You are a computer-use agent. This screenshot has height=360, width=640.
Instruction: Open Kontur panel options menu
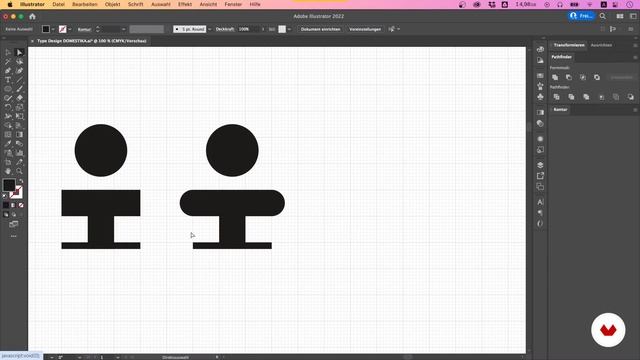pyautogui.click(x=635, y=110)
